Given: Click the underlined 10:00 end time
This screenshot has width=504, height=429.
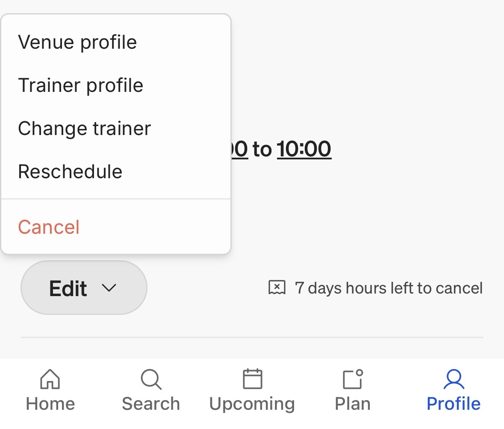Looking at the screenshot, I should (x=304, y=149).
